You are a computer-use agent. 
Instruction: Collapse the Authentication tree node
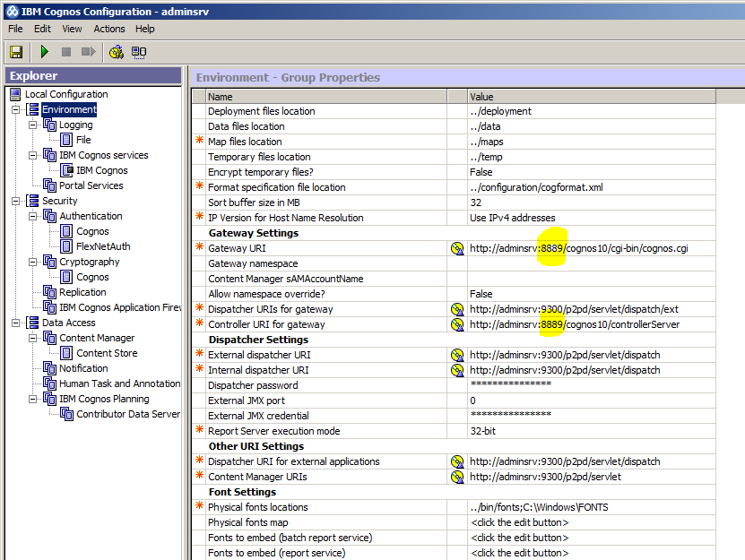(x=33, y=216)
